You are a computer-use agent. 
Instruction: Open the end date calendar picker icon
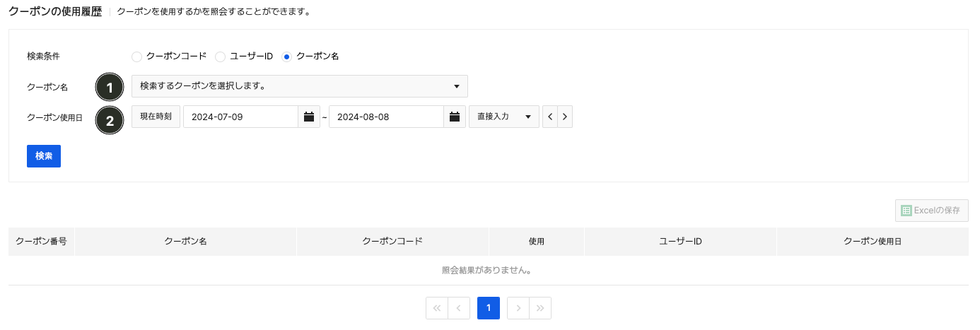click(x=455, y=117)
